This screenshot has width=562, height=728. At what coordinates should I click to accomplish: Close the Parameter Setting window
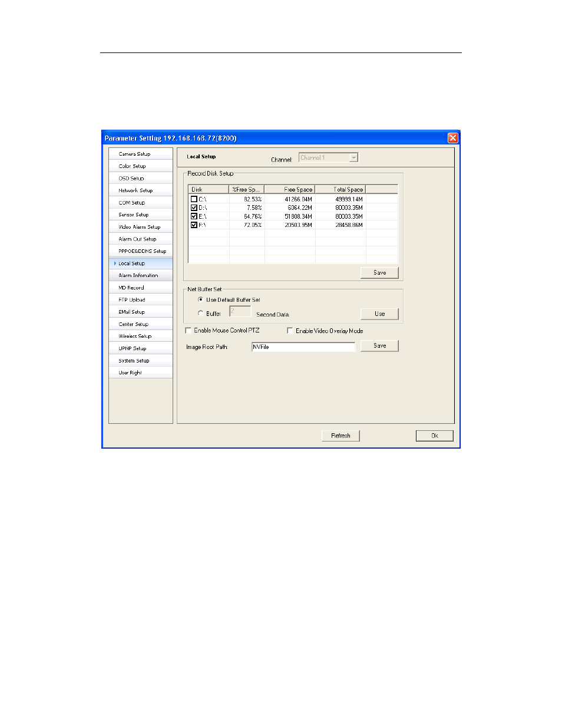coord(452,138)
